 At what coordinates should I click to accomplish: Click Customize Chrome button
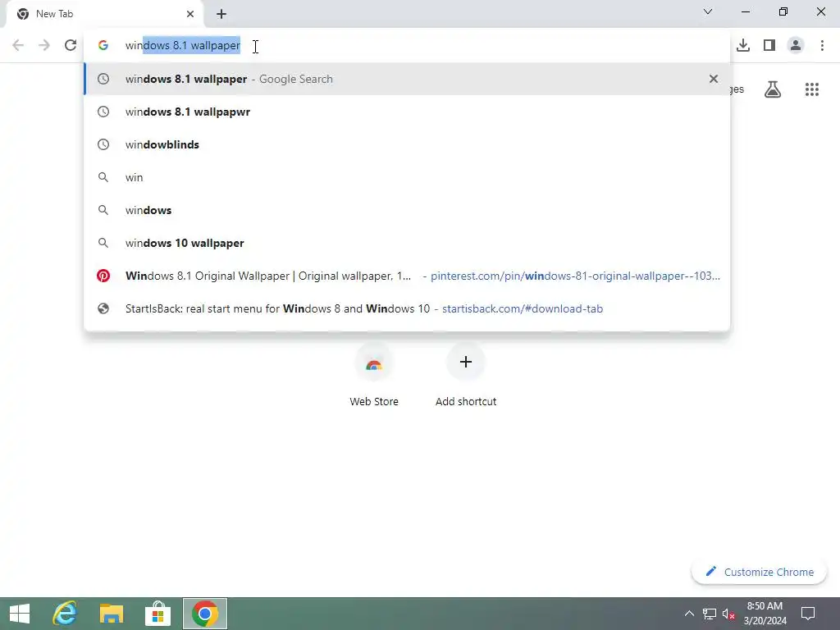(759, 572)
